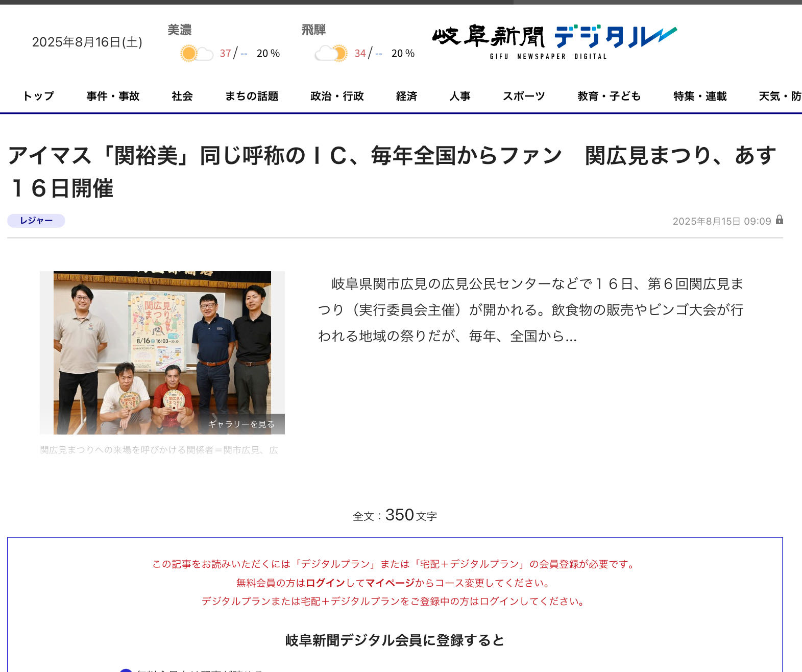Click the ログイン link in red notice
The image size is (802, 672).
click(325, 583)
